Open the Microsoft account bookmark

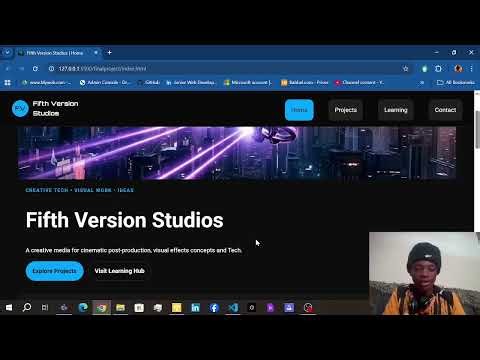(x=248, y=82)
